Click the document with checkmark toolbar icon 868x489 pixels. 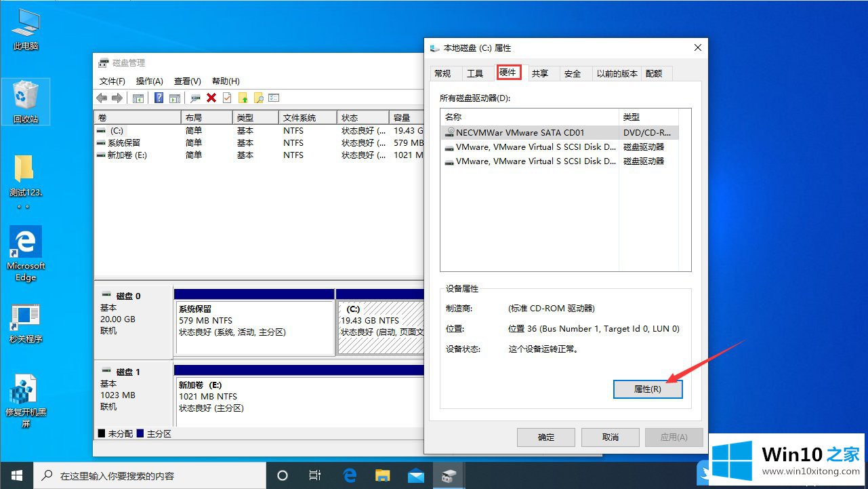click(x=227, y=98)
